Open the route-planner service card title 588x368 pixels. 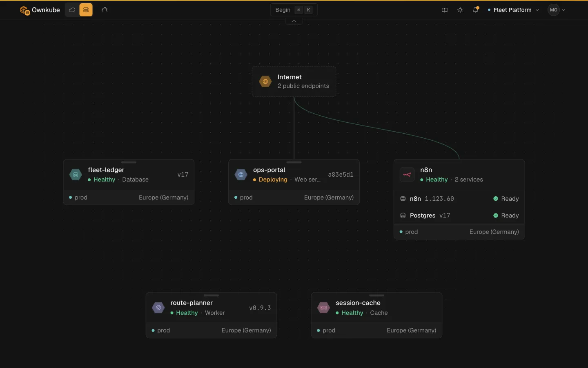pyautogui.click(x=192, y=303)
